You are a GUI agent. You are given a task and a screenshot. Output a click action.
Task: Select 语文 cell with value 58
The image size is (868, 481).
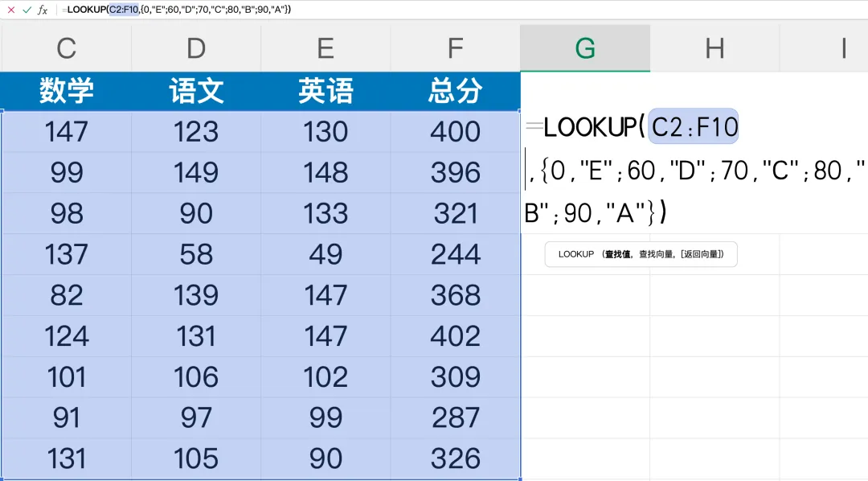[x=196, y=254]
